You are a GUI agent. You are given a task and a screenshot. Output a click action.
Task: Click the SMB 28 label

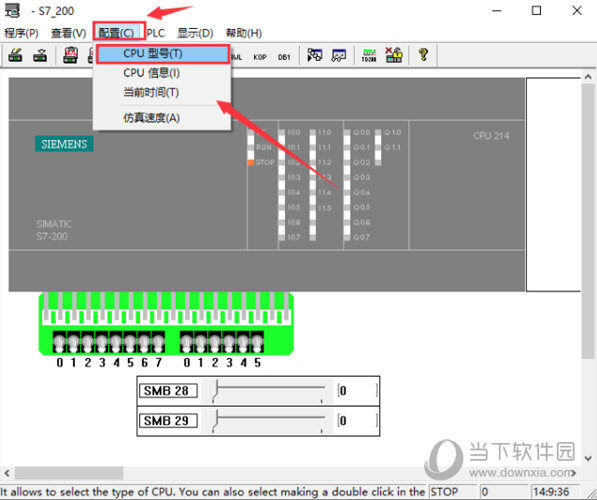(168, 391)
